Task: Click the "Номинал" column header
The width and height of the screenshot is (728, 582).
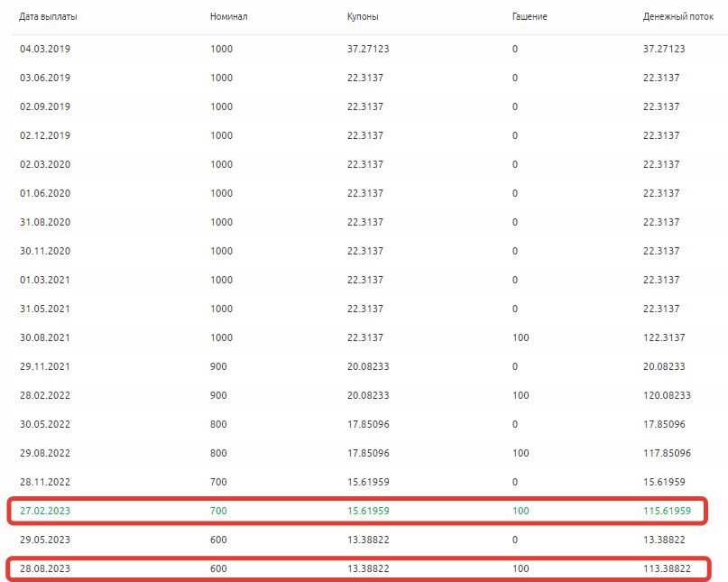Action: [227, 17]
